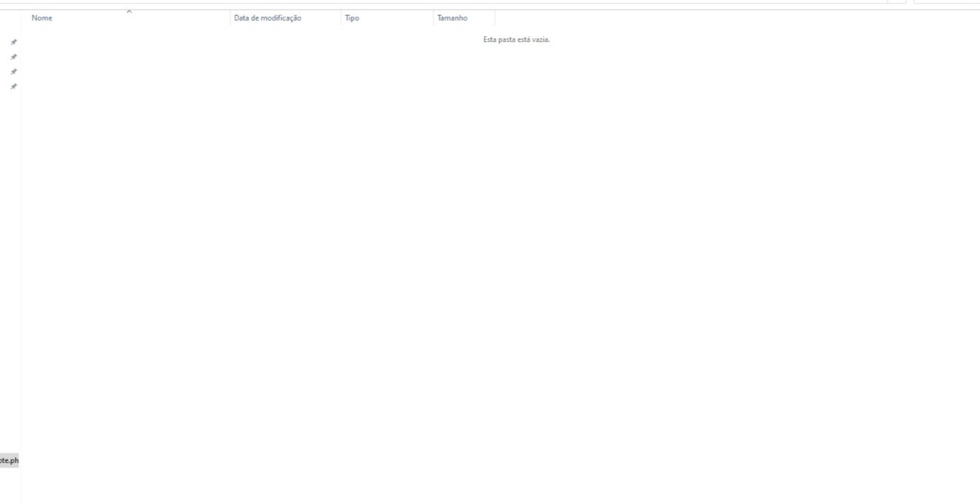Sort files by the Nome column header
This screenshot has width=980, height=503.
click(42, 18)
